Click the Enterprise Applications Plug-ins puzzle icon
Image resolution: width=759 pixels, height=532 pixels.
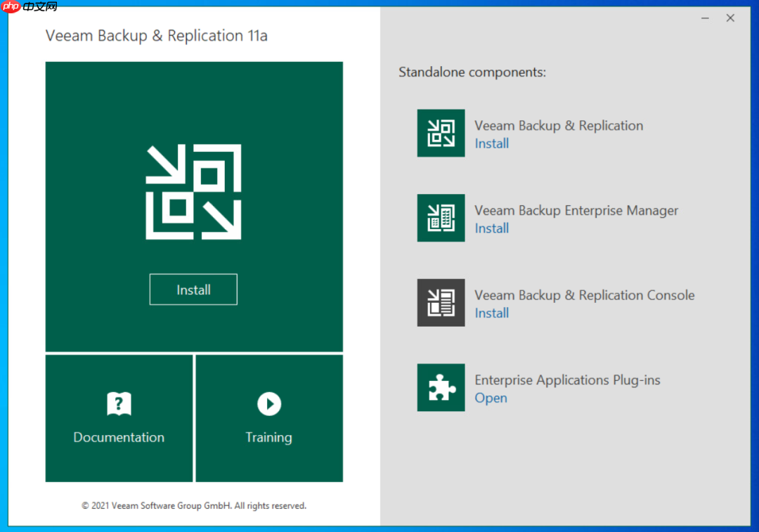coord(441,387)
